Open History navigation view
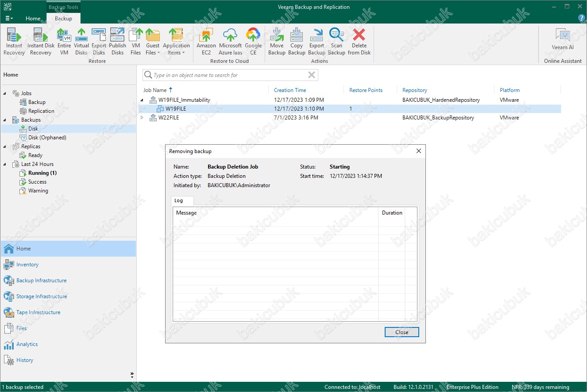587x392 pixels. click(68, 360)
